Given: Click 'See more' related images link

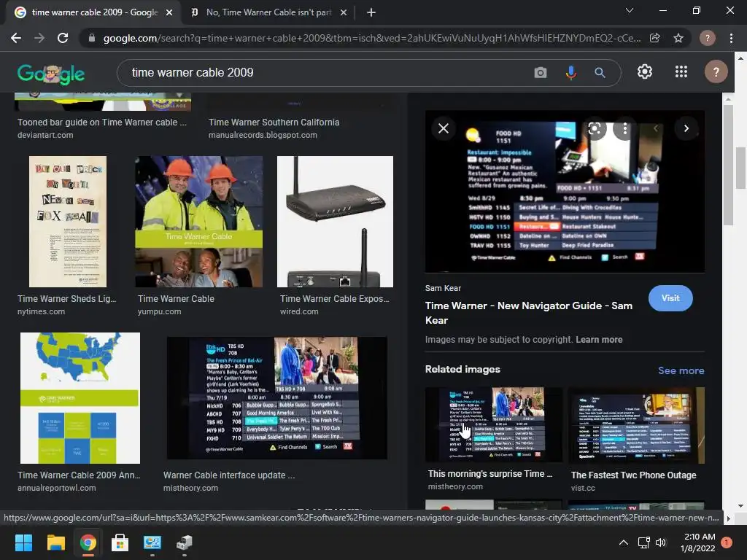Looking at the screenshot, I should tap(681, 370).
